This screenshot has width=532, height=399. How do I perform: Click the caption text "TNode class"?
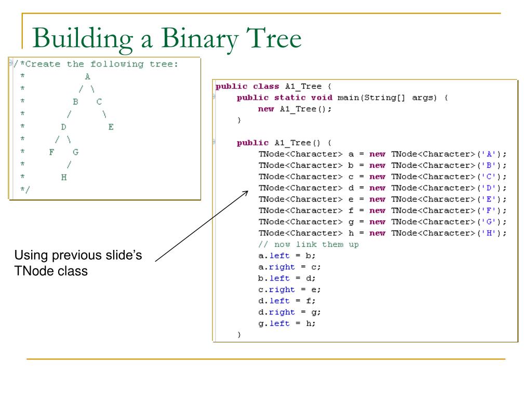coord(51,271)
